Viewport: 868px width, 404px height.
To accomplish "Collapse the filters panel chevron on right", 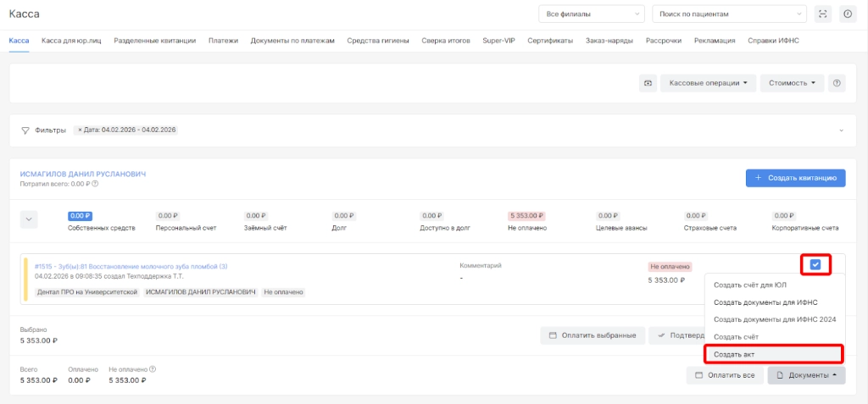I will tap(841, 130).
